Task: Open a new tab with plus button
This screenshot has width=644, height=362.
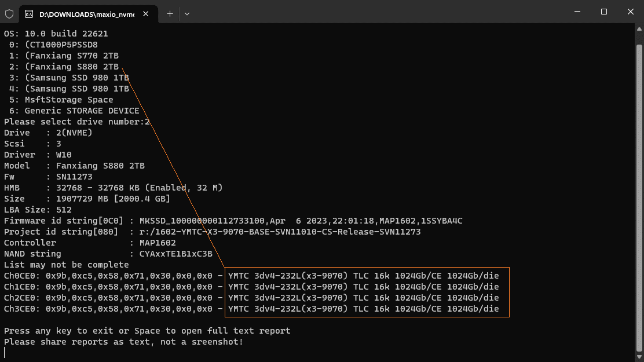Action: pos(170,14)
